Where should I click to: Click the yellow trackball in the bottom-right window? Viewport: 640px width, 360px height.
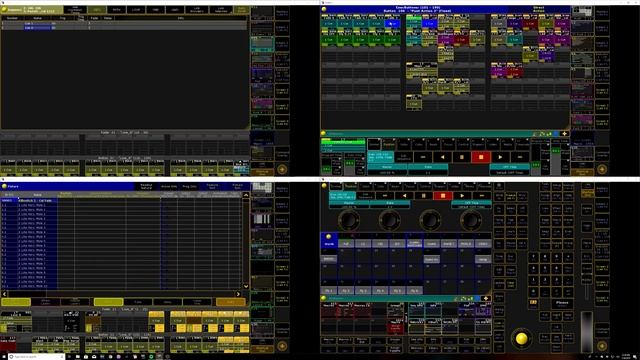point(522,338)
